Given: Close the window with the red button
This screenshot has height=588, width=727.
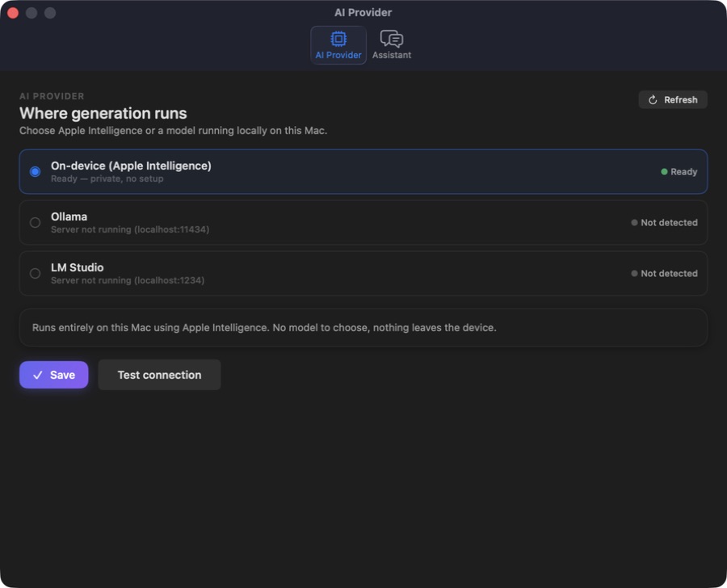Looking at the screenshot, I should pyautogui.click(x=13, y=13).
